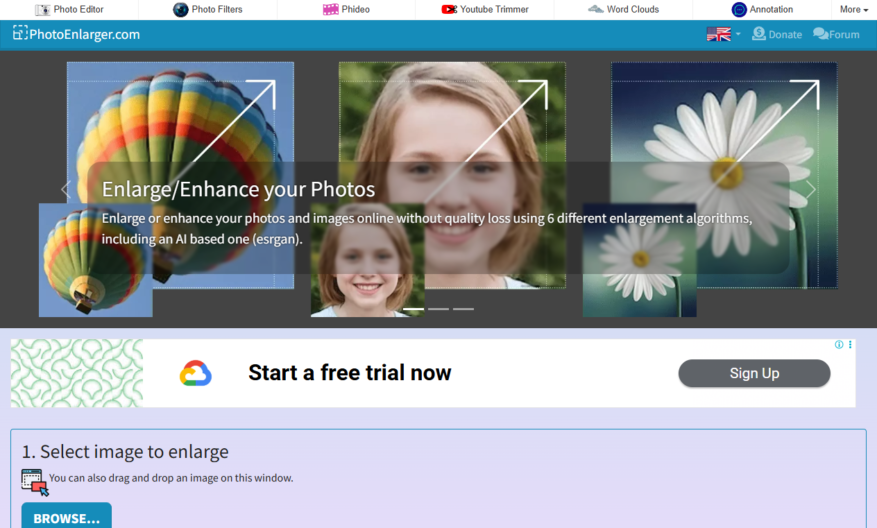
Task: Open Youtube Trimmer menu item
Action: [485, 10]
